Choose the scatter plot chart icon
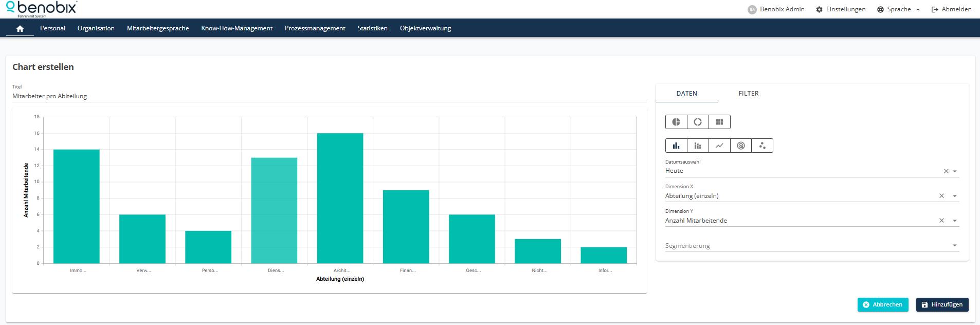The width and height of the screenshot is (980, 325). 763,146
